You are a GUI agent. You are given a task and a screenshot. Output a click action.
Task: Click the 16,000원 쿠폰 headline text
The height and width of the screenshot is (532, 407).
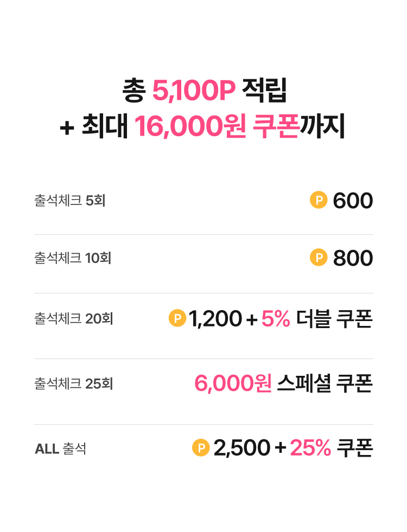(x=217, y=127)
